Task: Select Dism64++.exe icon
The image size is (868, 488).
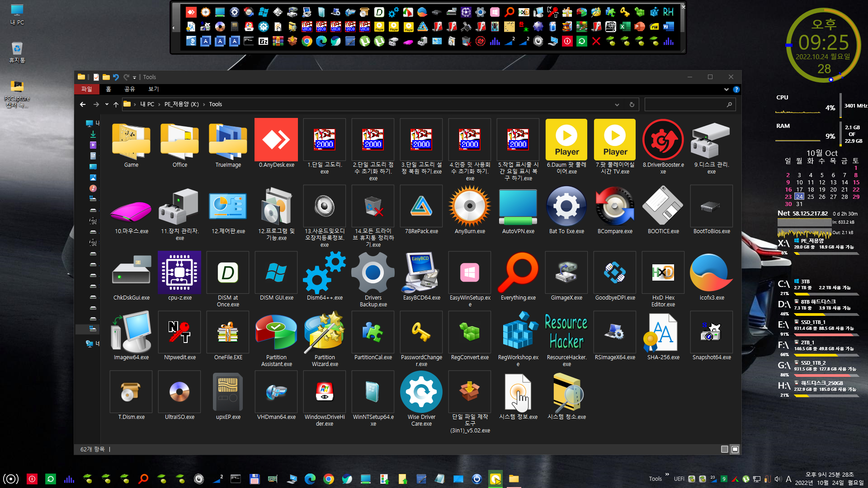Action: [325, 272]
